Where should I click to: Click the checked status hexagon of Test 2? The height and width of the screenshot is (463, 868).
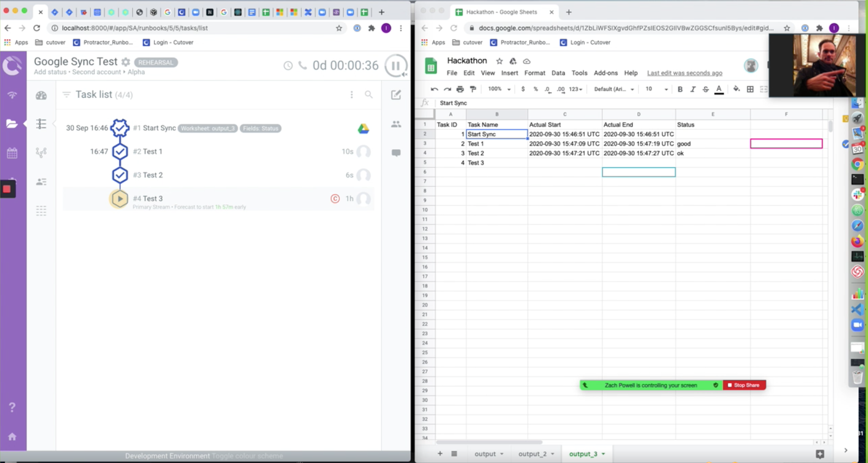tap(120, 175)
